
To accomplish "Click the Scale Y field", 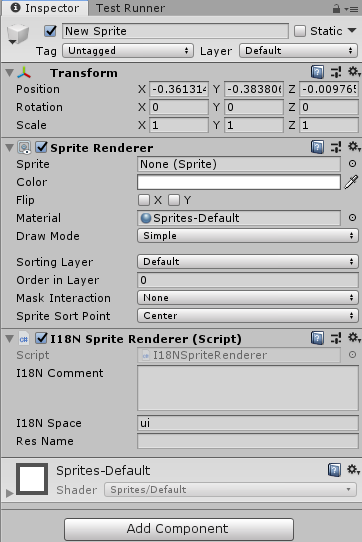I will click(x=254, y=125).
